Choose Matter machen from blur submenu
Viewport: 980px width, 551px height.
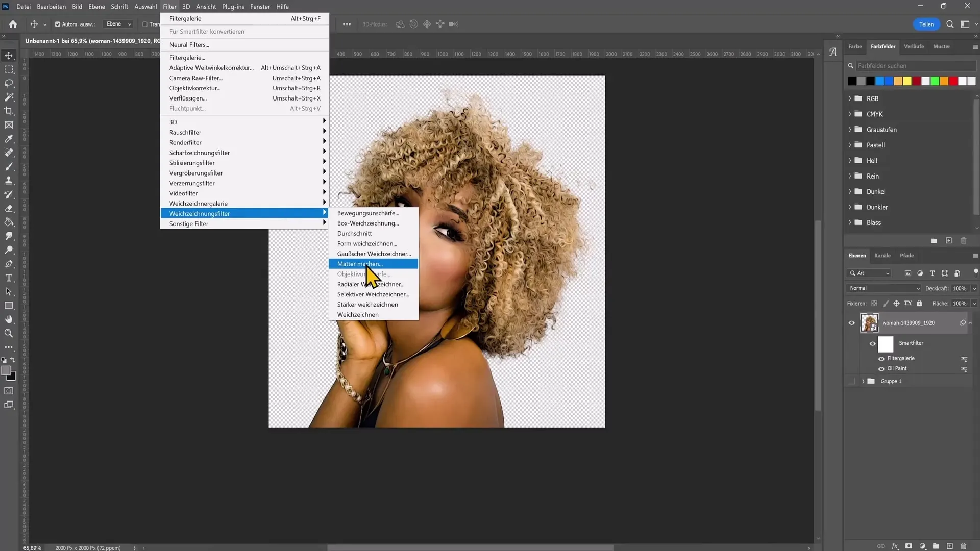point(373,264)
